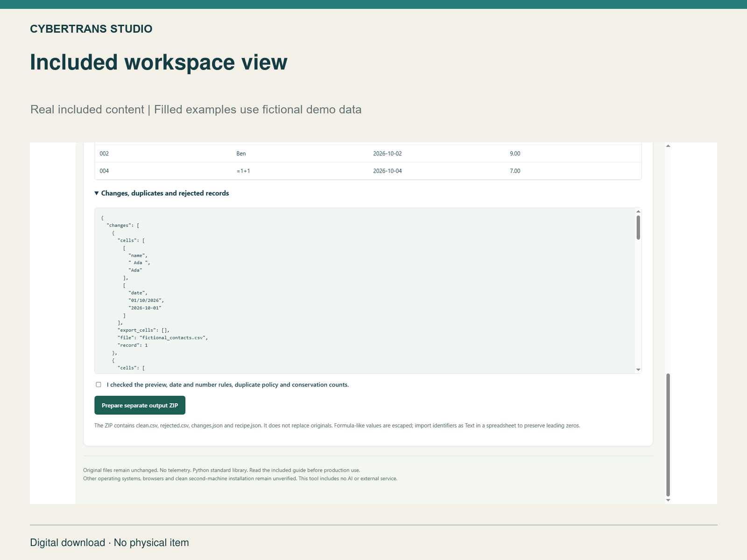Click workspace scrollbar up arrow

coord(668,146)
